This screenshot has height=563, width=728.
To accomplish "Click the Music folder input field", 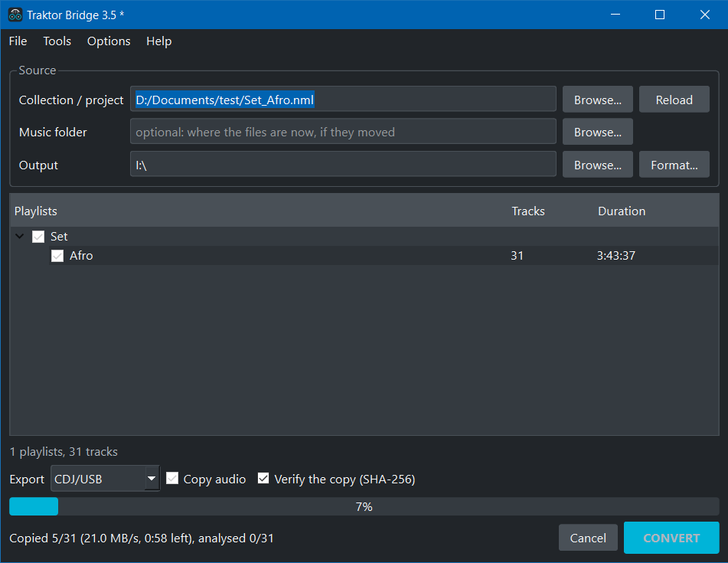I will pos(343,132).
